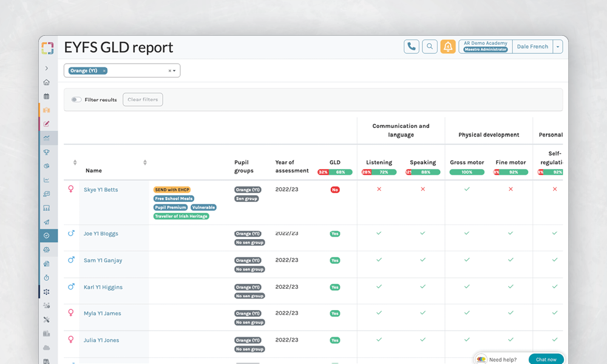Open search with the magnifier icon
Image resolution: width=607 pixels, height=364 pixels.
430,47
